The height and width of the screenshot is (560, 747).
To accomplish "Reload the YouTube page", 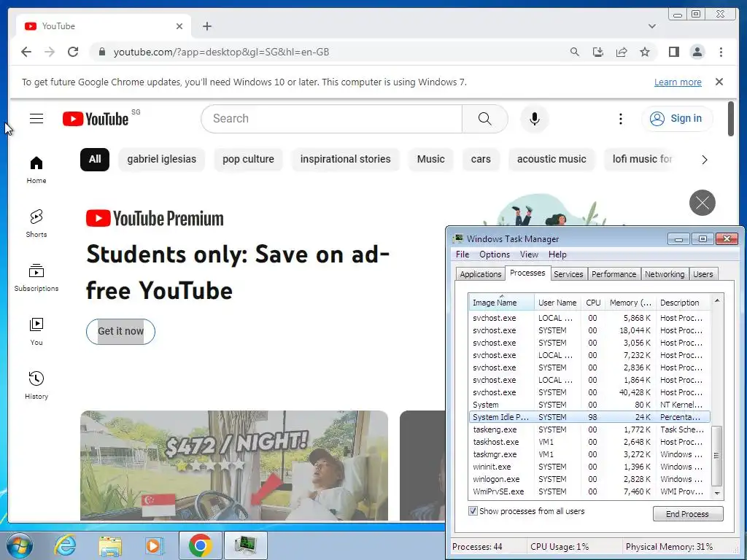I will tap(73, 52).
